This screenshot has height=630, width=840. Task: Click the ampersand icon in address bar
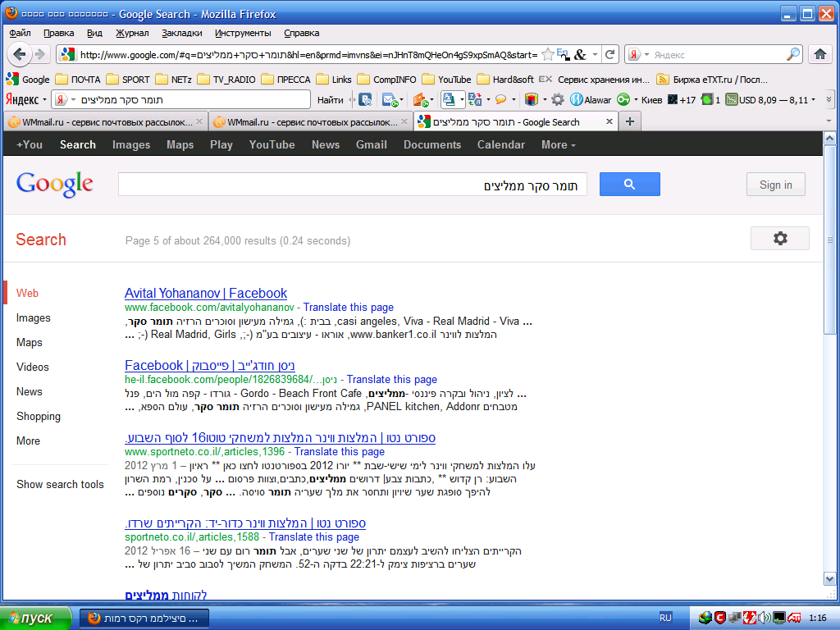[580, 55]
